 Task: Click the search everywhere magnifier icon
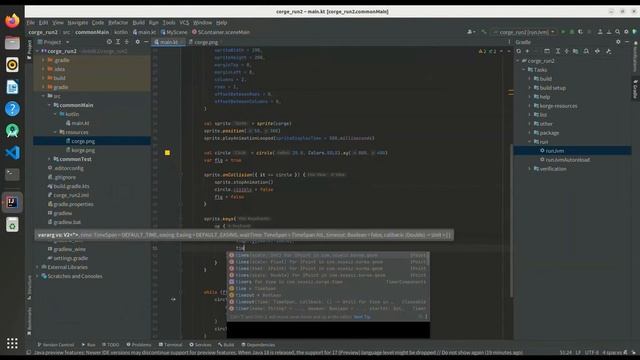click(618, 32)
